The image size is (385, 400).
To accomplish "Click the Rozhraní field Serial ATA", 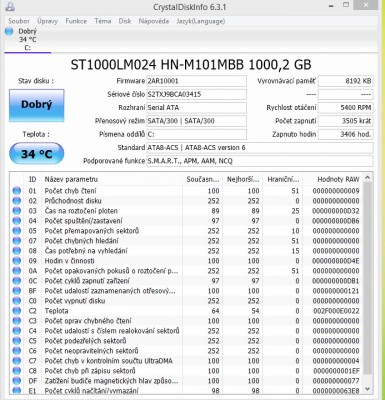I will tap(197, 108).
